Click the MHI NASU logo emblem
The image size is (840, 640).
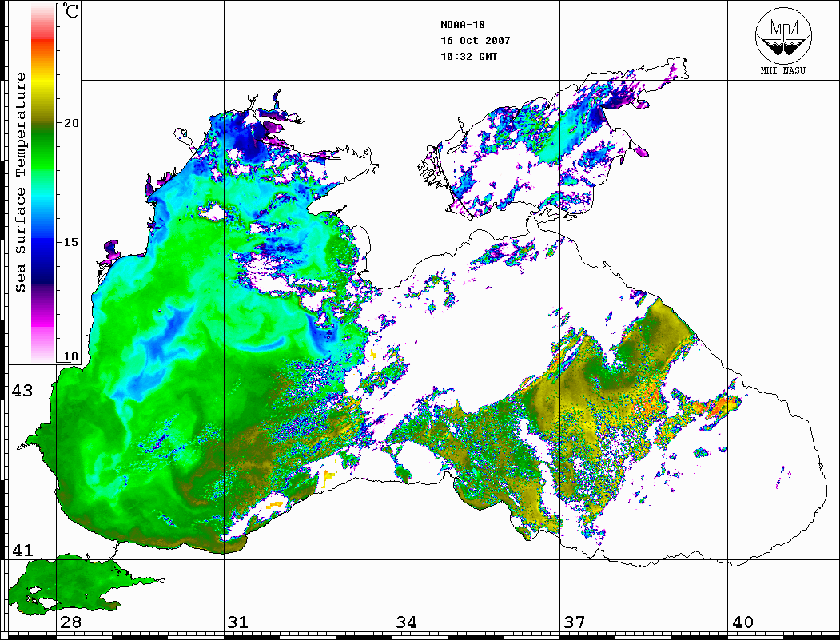[x=783, y=35]
